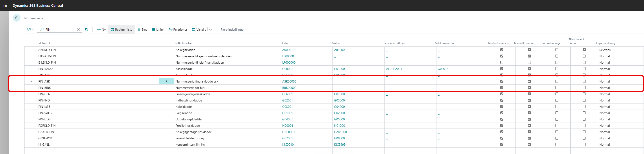Enable Standardnumre checkbox for E-LEKLD-FIN
This screenshot has width=644, height=154.
coord(502,62)
